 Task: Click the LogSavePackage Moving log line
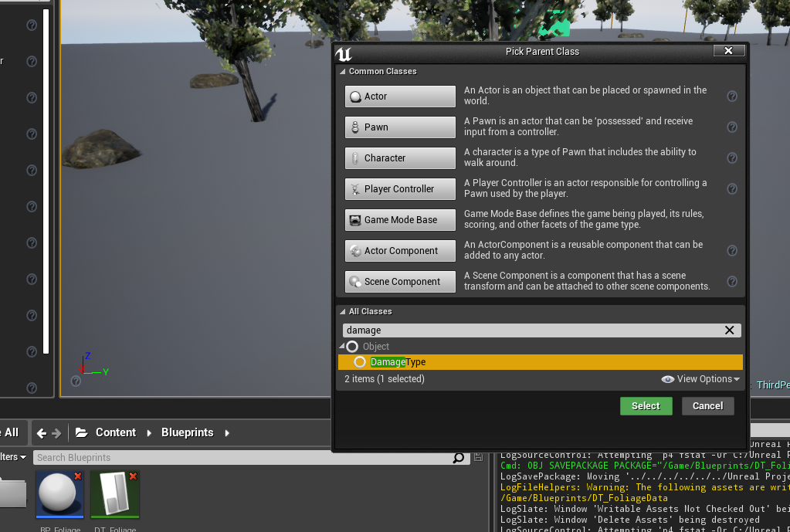click(645, 476)
